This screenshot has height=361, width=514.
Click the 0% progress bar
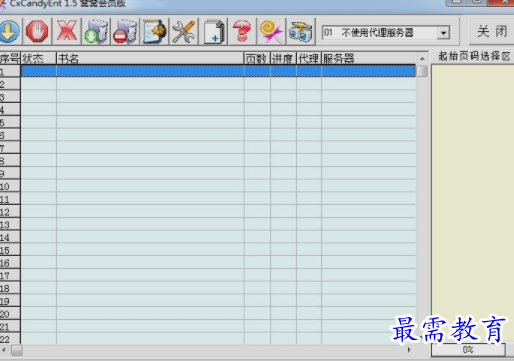[468, 350]
